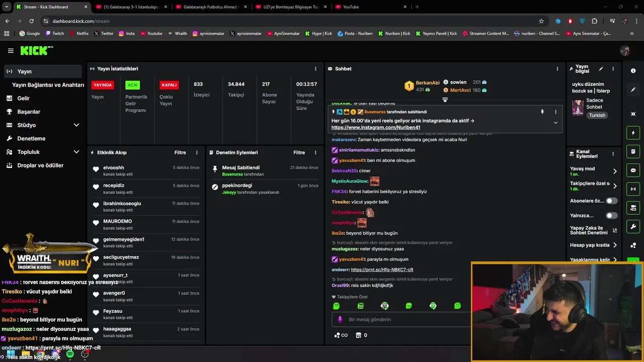Switch to the Galatasaray 3-1 İstanbulspor tab
The width and height of the screenshot is (644, 362).
(x=131, y=7)
